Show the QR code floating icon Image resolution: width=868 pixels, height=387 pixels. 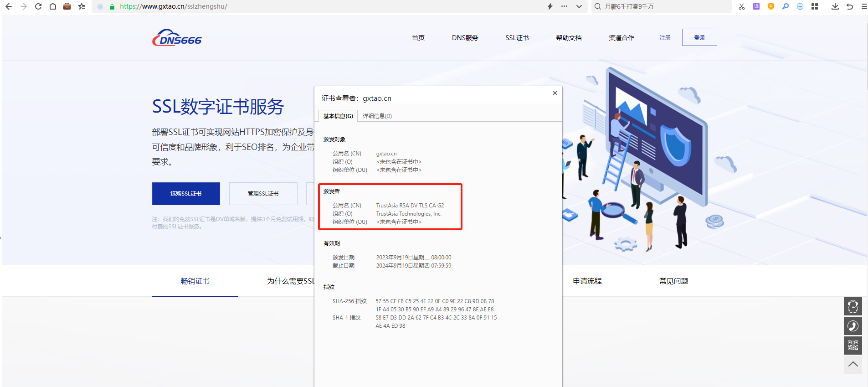pos(853,346)
